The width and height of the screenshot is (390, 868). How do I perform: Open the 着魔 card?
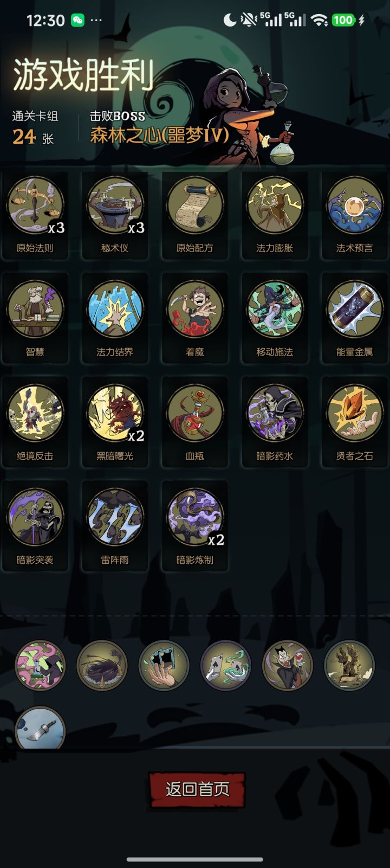point(194,318)
